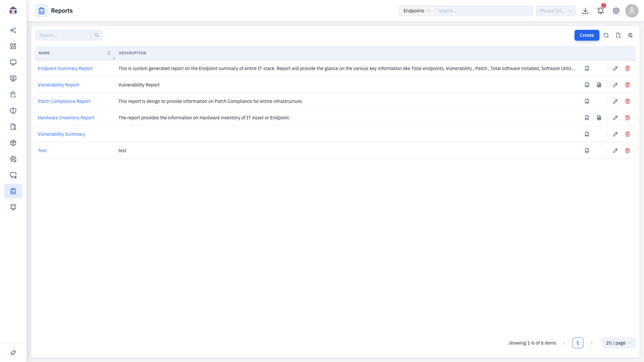The image size is (644, 362).
Task: Open the column filter settings icon
Action: [630, 35]
